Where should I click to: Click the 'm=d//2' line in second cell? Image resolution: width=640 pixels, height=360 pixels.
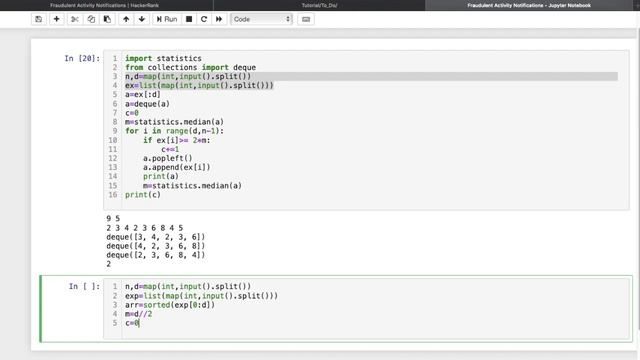(x=138, y=314)
